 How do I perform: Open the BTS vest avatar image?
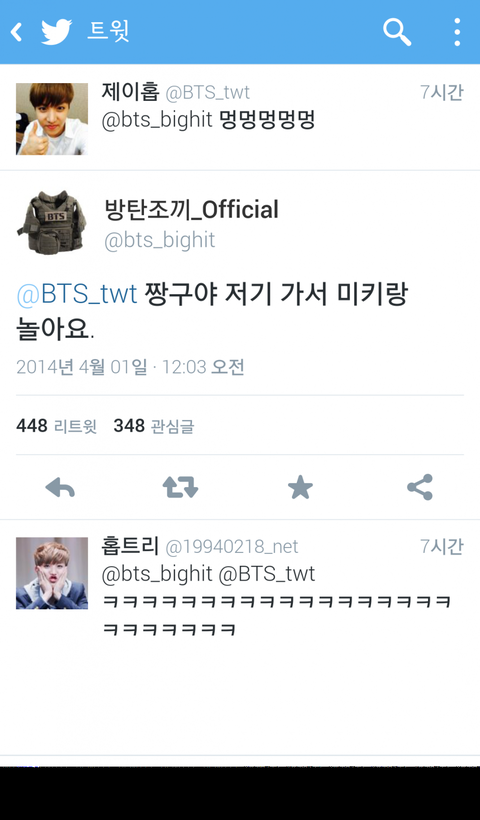point(52,223)
